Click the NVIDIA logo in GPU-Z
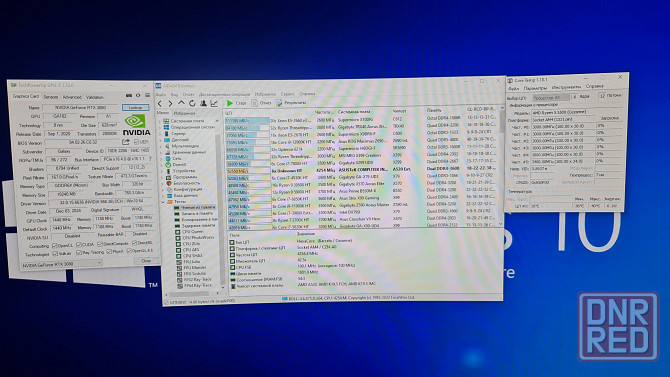Screen dimensions: 670x377 (136, 125)
